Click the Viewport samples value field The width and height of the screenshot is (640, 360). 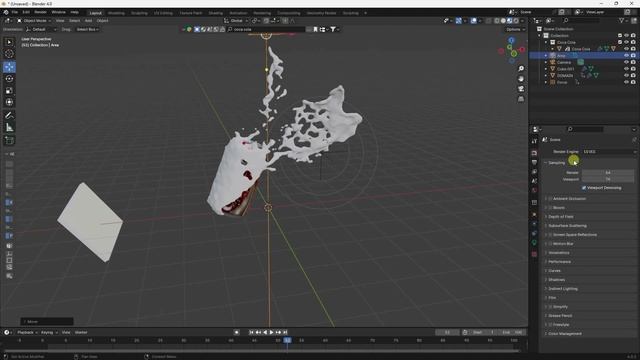(608, 179)
